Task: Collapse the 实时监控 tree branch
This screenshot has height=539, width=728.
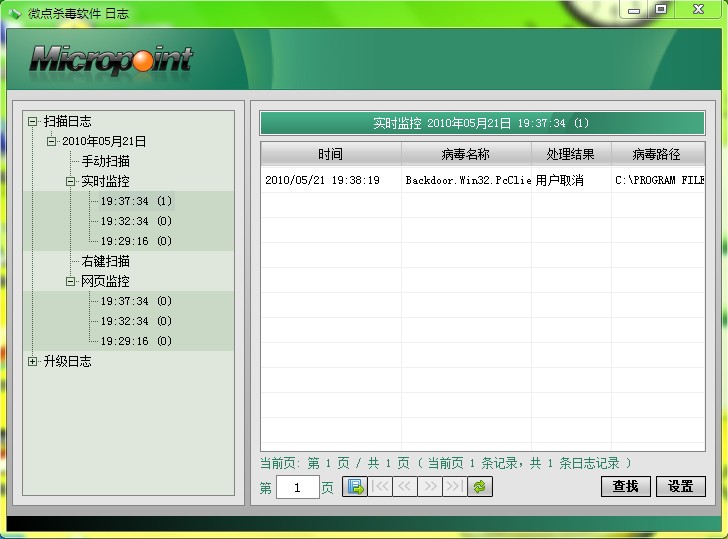Action: tap(71, 181)
